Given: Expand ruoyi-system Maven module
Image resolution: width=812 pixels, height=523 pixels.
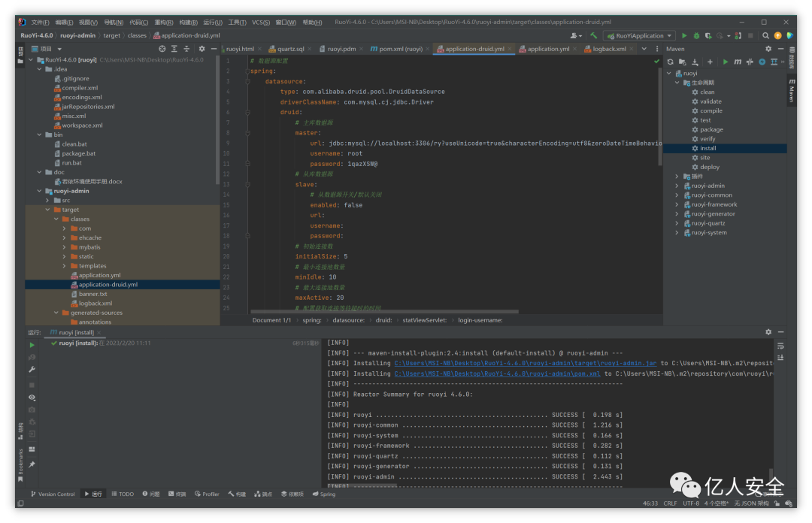Looking at the screenshot, I should [677, 233].
